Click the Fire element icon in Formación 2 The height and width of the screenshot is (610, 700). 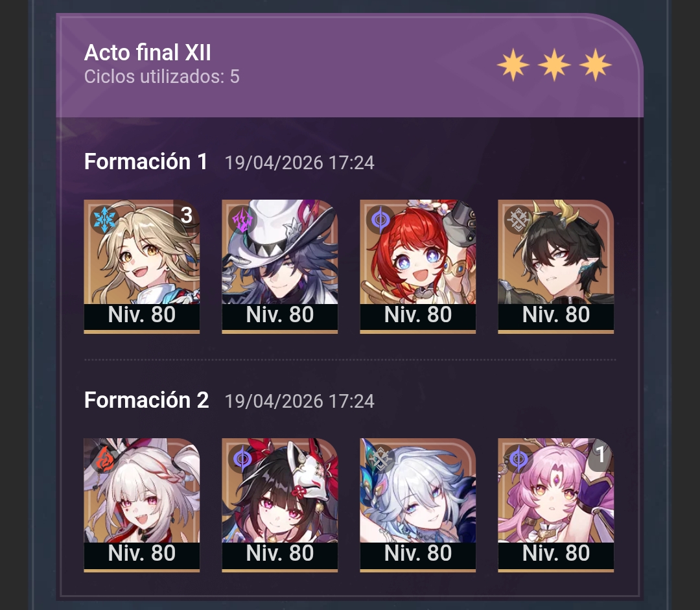[104, 458]
